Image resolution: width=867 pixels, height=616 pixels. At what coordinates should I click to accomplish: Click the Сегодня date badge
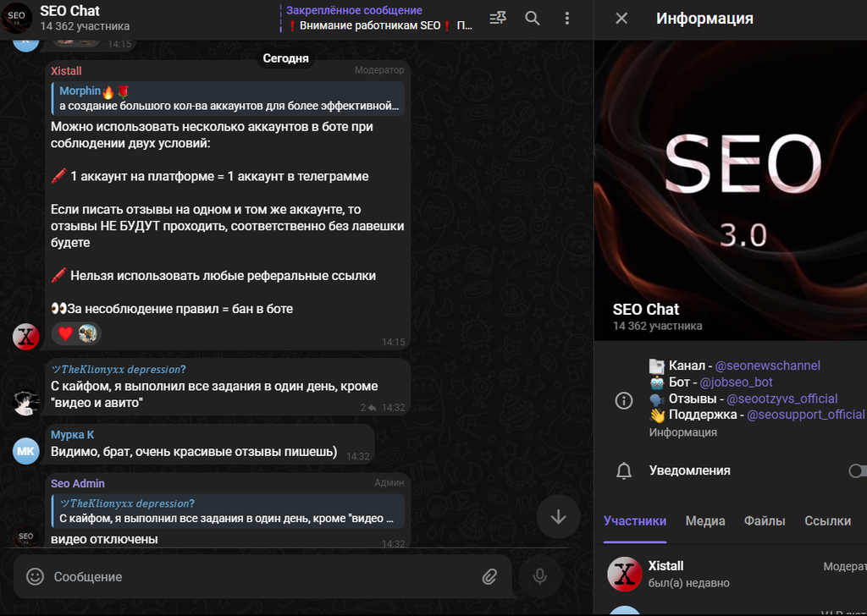point(286,58)
